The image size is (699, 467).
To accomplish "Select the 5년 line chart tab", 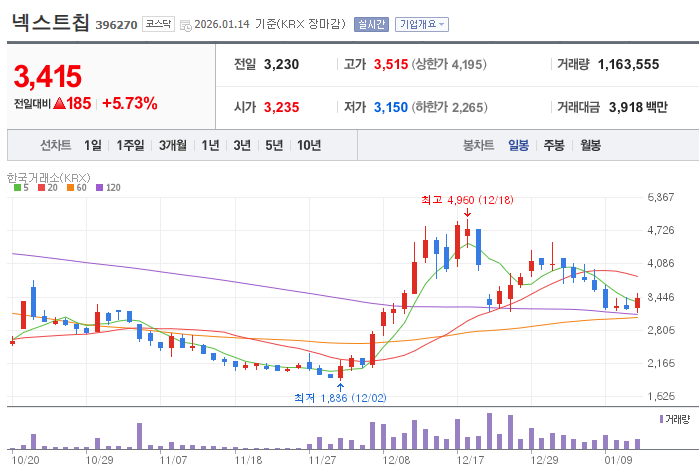I will [274, 145].
